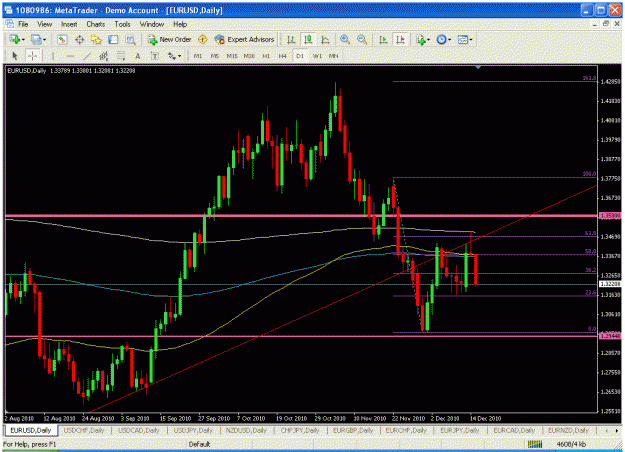625x452 pixels.
Task: Switch to Line Chart mode
Action: point(325,39)
